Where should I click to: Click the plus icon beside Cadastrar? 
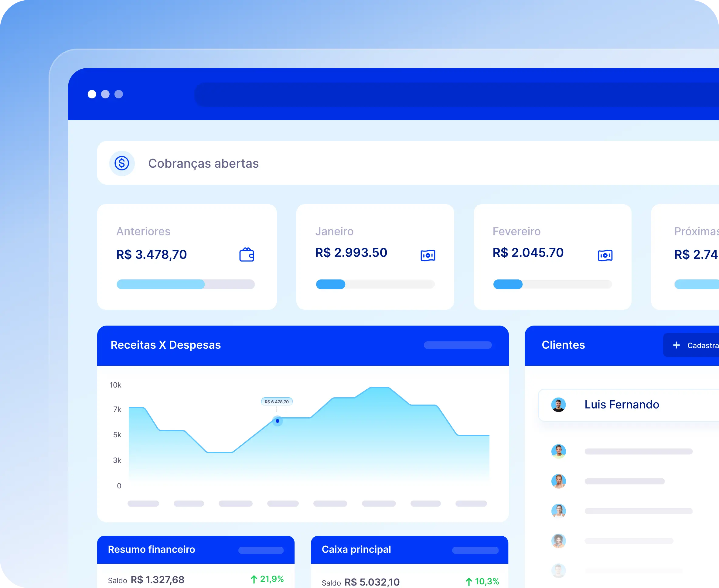(x=676, y=345)
